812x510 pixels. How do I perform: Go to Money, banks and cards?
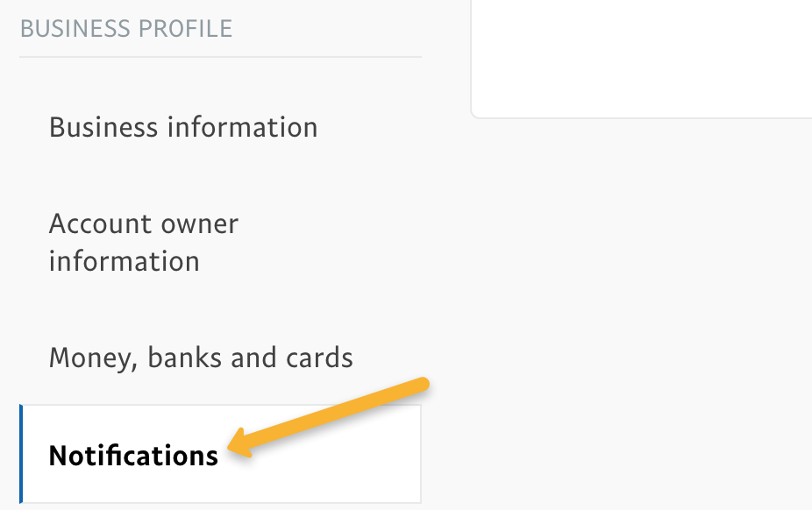tap(201, 358)
